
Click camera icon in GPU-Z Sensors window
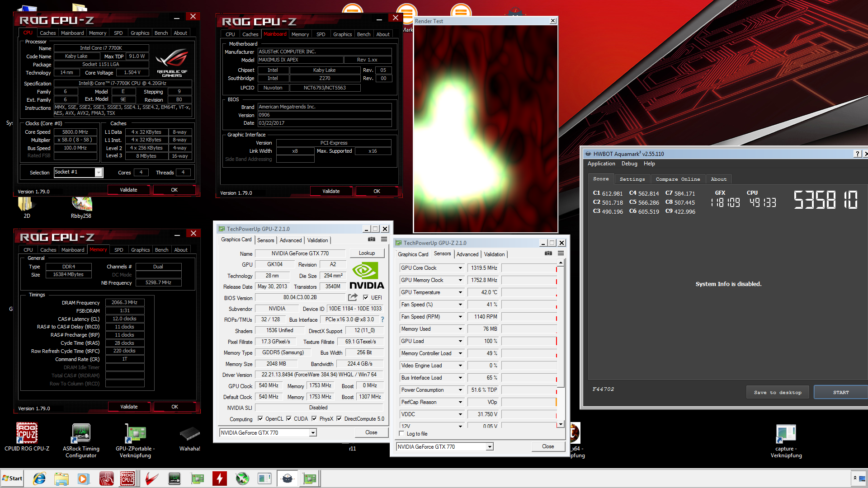(548, 253)
